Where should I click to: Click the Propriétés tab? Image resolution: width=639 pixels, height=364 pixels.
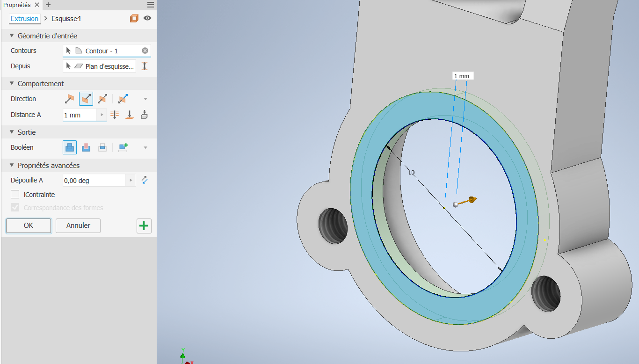17,5
